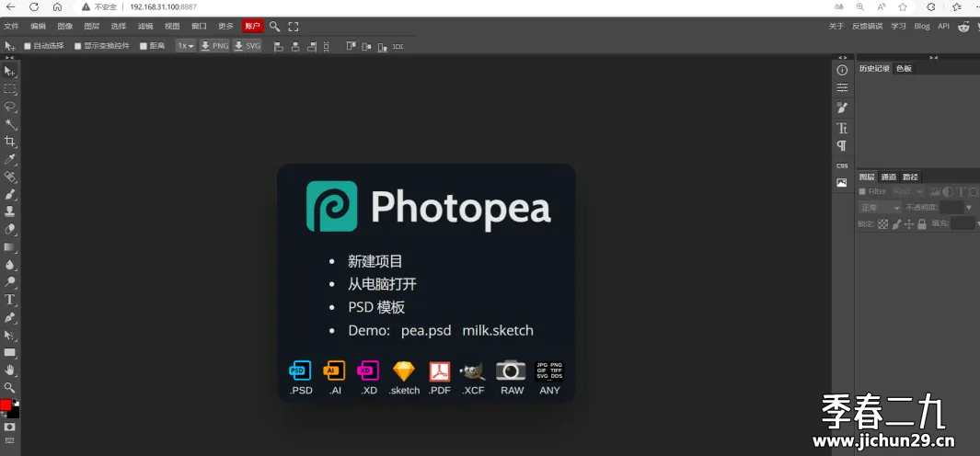The width and height of the screenshot is (980, 456).
Task: Select the Rectangle Select marquee tool
Action: pos(10,88)
